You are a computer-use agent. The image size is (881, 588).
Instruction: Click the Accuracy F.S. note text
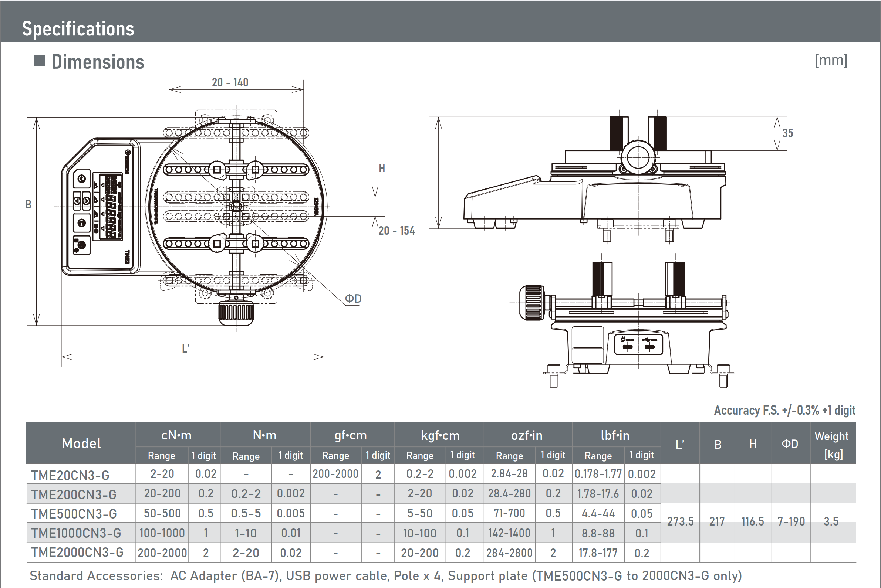click(784, 410)
